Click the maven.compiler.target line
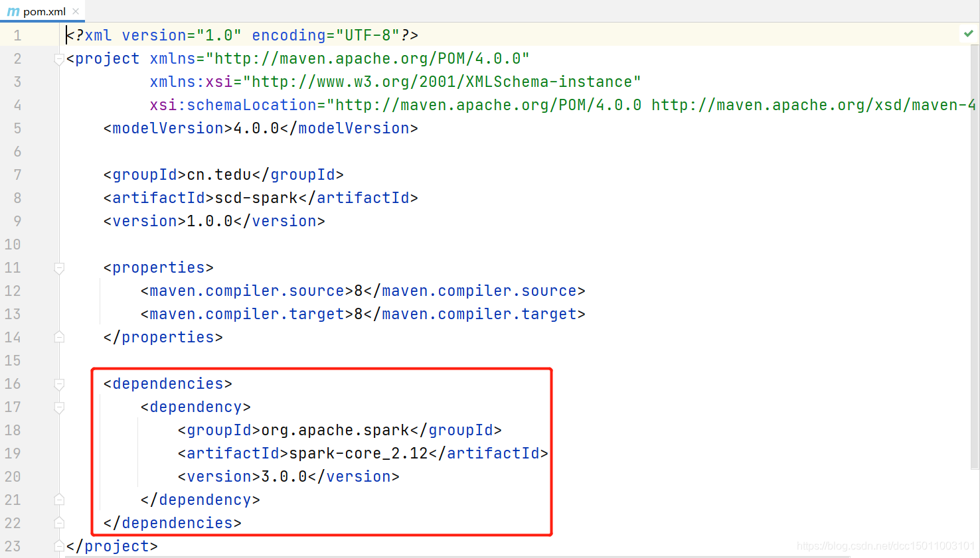This screenshot has width=980, height=558. 363,314
